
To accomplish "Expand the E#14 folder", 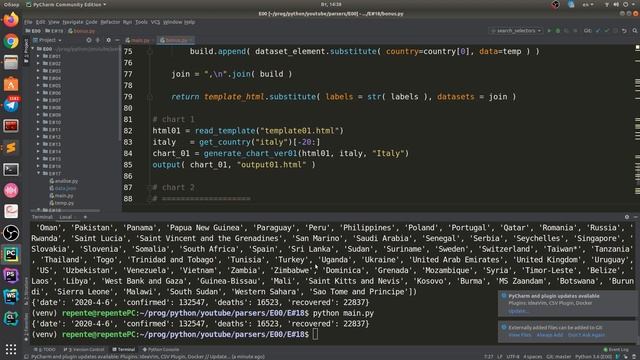I will 38,151.
